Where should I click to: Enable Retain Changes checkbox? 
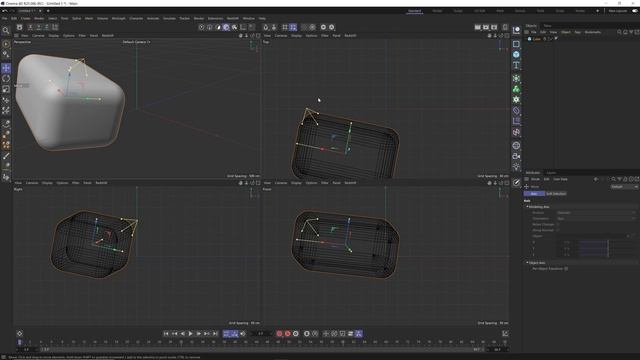558,224
